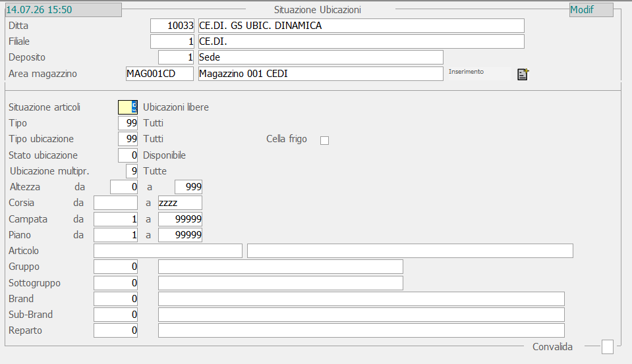
Task: Click the Reparto number field
Action: pos(116,330)
